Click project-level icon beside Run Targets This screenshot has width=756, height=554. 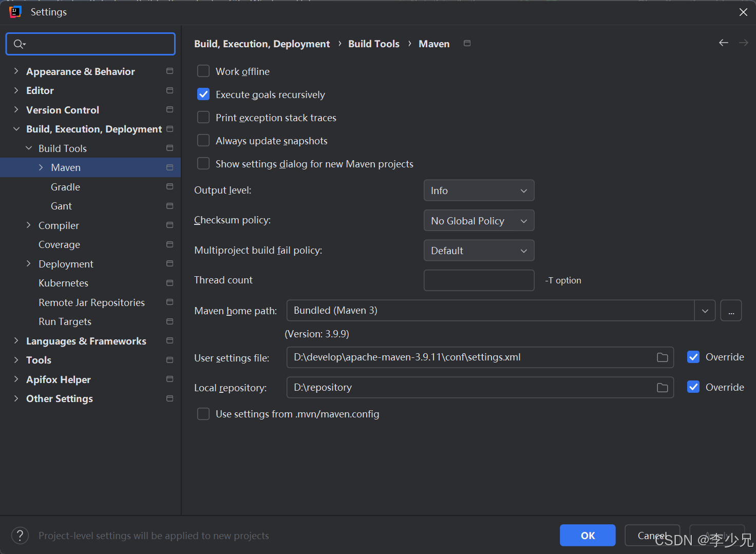coord(170,321)
